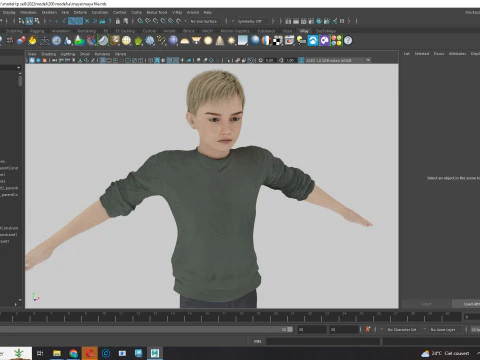Click the Attribute Editor Select button
This screenshot has height=360, width=480.
click(426, 304)
